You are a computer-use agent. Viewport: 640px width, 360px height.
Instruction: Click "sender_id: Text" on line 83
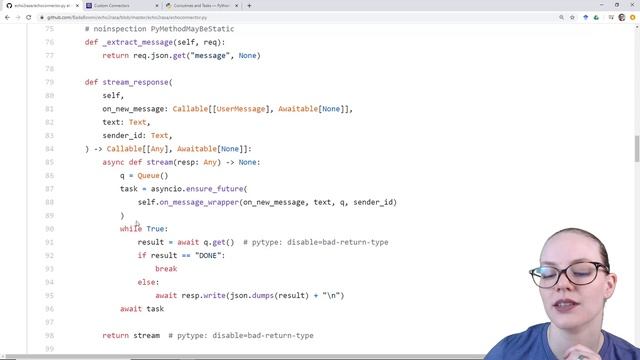click(x=135, y=136)
